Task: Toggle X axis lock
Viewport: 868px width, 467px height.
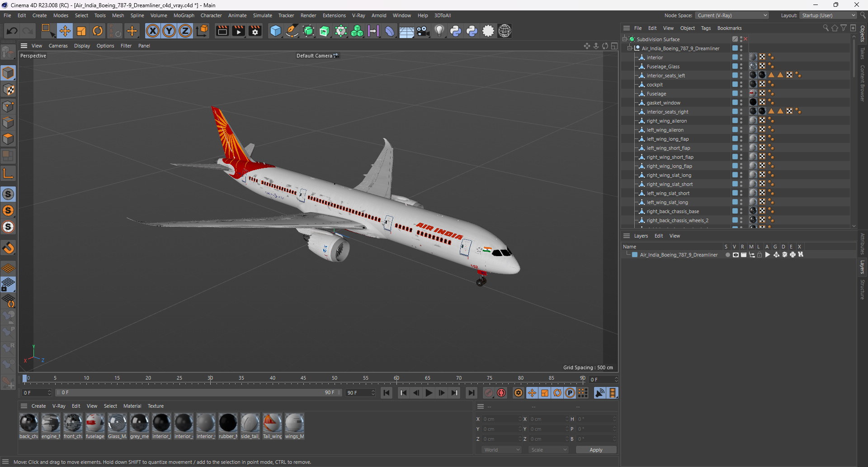Action: 153,31
